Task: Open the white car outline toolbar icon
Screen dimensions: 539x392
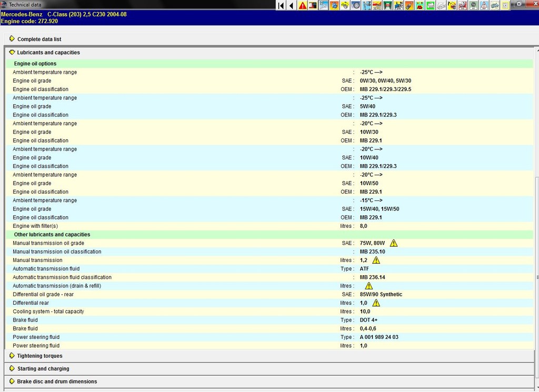Action: (x=441, y=5)
